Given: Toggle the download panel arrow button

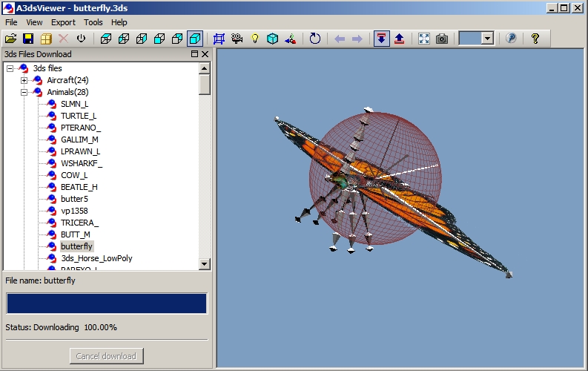Looking at the screenshot, I should pos(381,39).
